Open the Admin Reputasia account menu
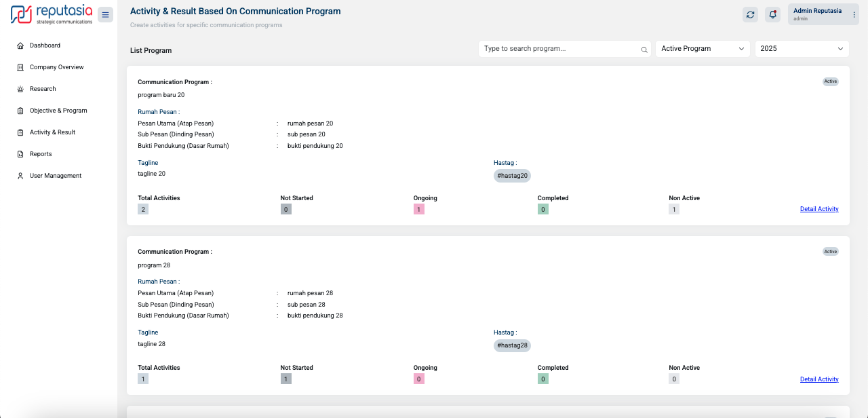The height and width of the screenshot is (418, 868). (824, 14)
